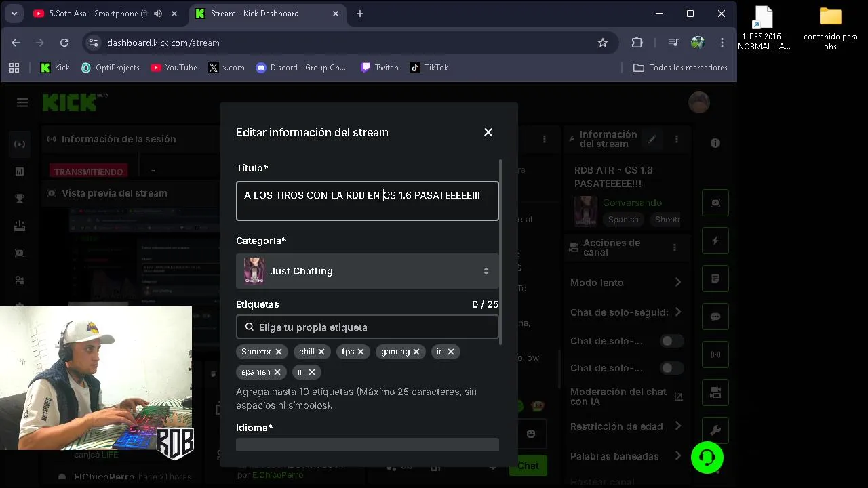Image resolution: width=868 pixels, height=488 pixels.
Task: Remove the spanish tag
Action: point(277,372)
